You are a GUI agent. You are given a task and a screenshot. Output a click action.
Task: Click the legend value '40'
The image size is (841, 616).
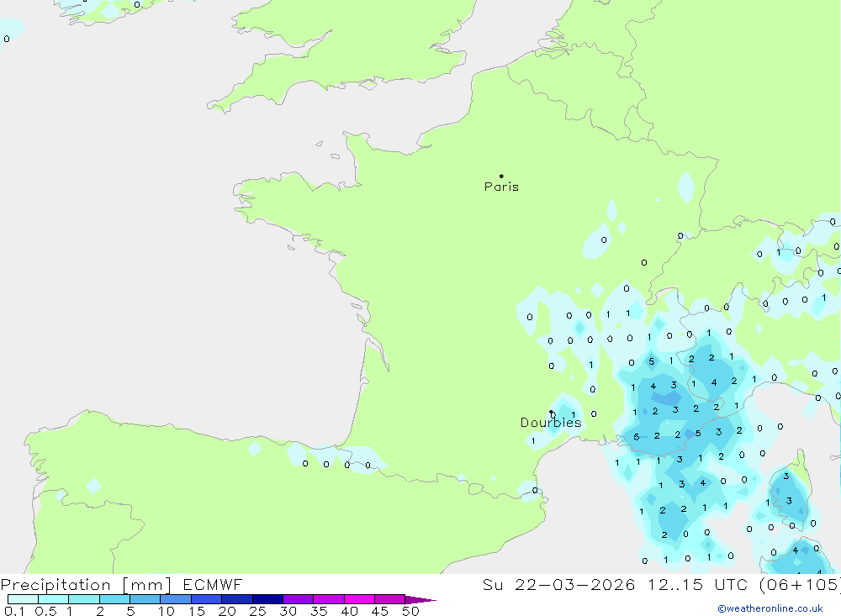pyautogui.click(x=349, y=611)
